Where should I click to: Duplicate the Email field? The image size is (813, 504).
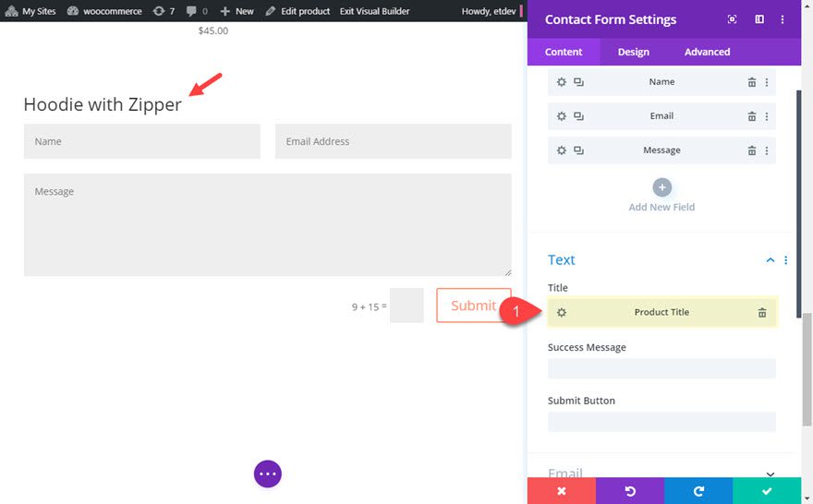tap(578, 116)
